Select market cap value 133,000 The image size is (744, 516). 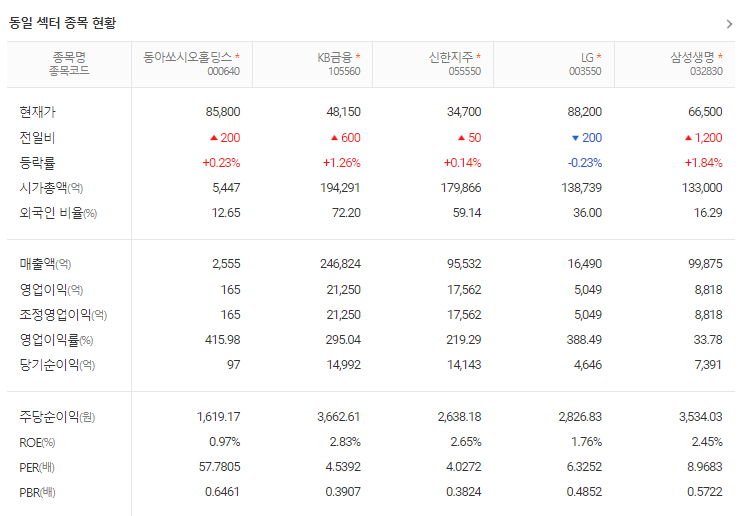[x=702, y=188]
